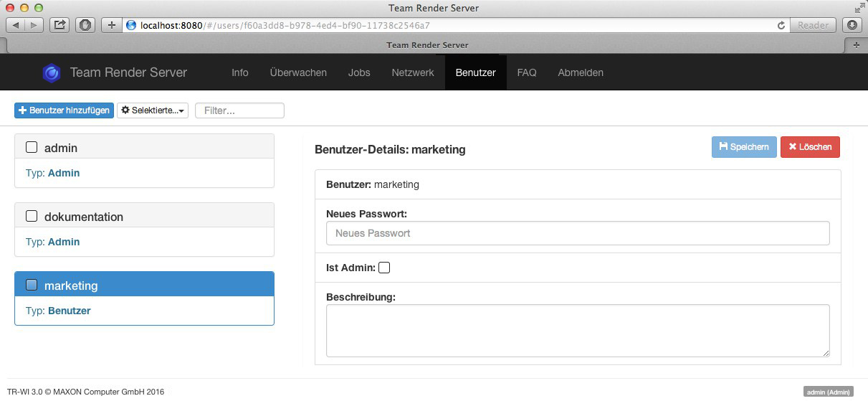The image size is (868, 401).
Task: Select the dokumentation user checkbox
Action: point(32,216)
